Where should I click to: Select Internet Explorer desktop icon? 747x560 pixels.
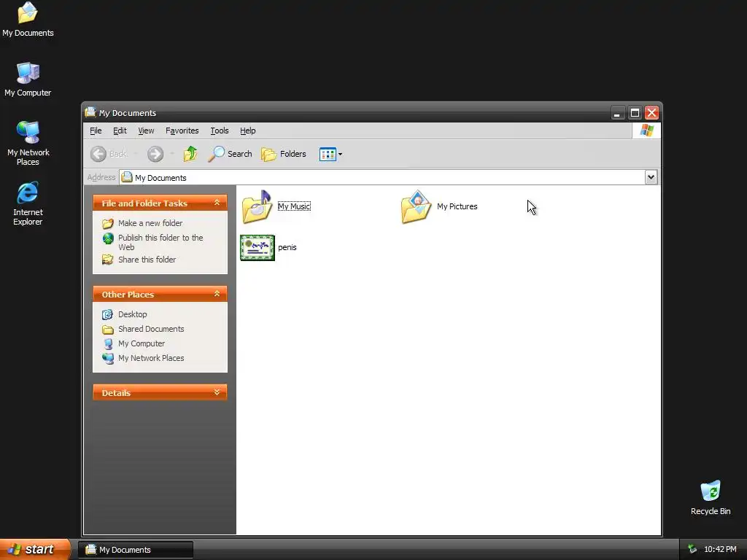(28, 203)
